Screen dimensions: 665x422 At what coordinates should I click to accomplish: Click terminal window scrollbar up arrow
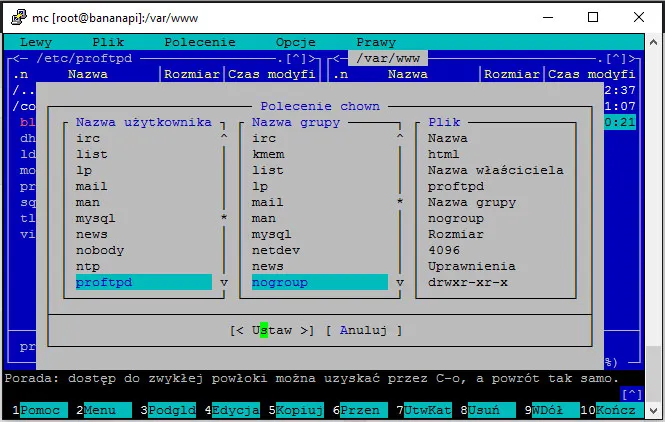coord(653,42)
